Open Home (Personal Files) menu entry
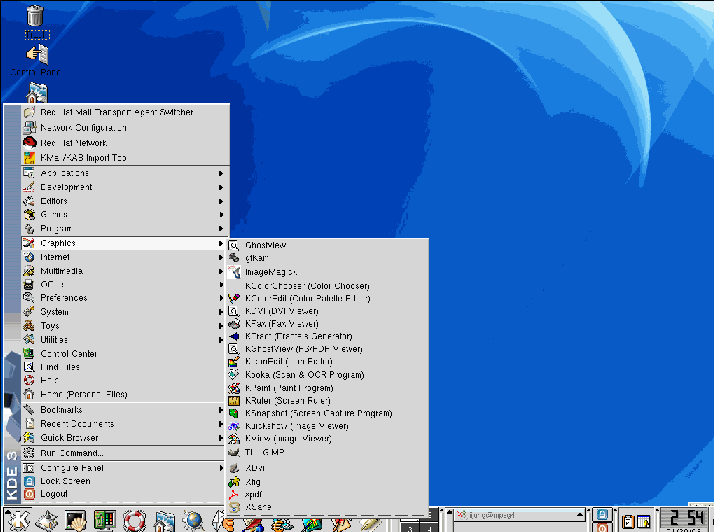This screenshot has height=532, width=714. coord(123,394)
